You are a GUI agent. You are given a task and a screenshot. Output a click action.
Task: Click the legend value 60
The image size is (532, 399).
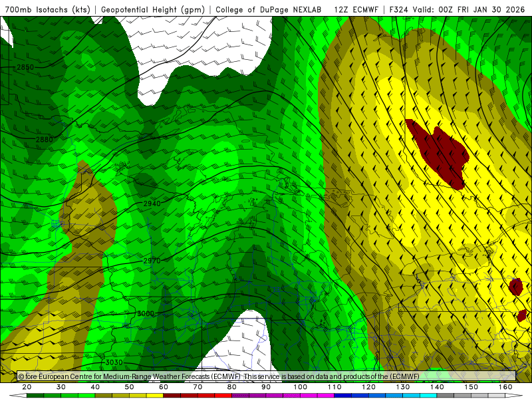pos(164,387)
